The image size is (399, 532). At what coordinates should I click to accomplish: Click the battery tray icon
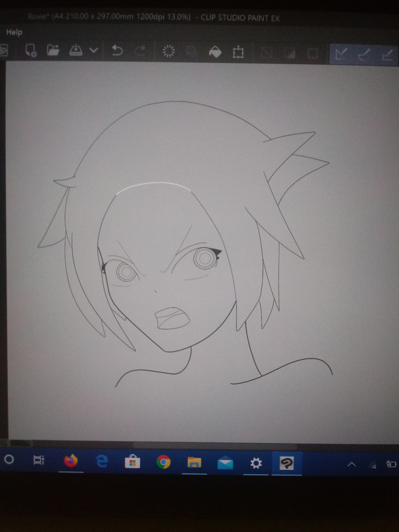[x=392, y=464]
